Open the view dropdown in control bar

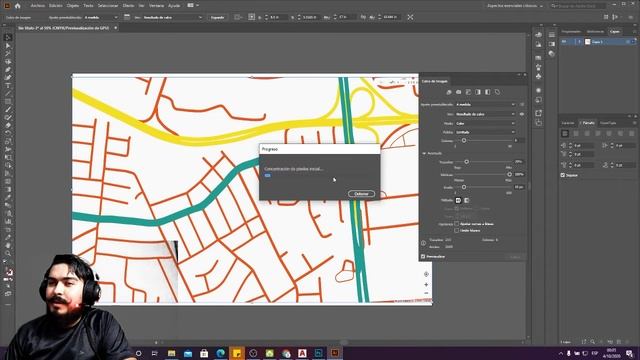pos(173,18)
